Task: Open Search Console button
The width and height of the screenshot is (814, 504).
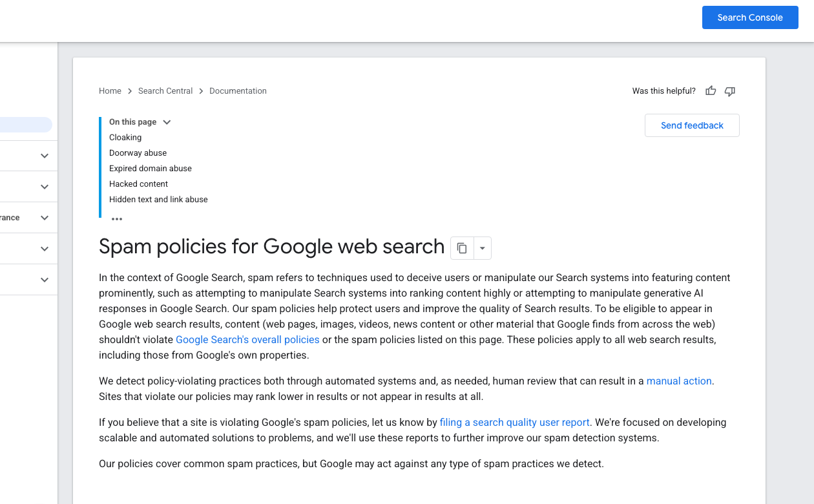Action: click(750, 17)
